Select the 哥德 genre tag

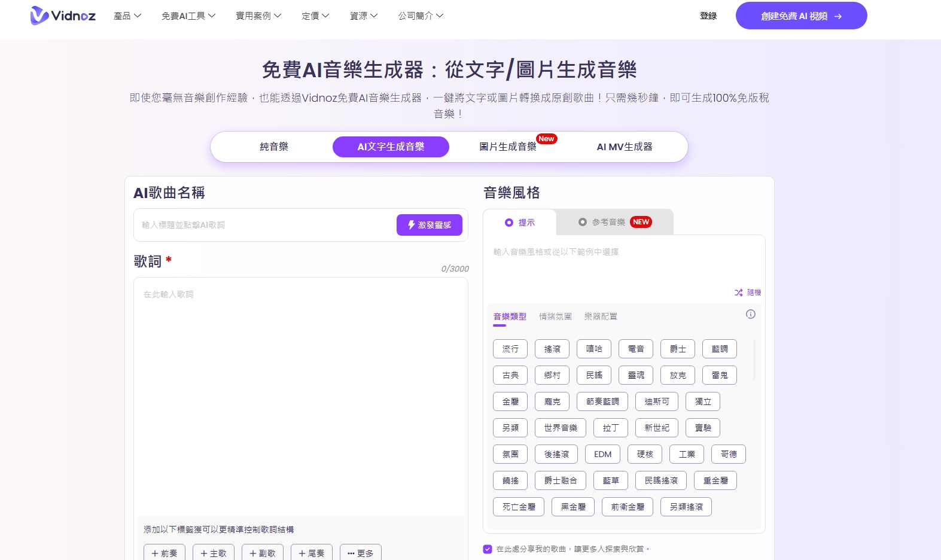(x=729, y=454)
